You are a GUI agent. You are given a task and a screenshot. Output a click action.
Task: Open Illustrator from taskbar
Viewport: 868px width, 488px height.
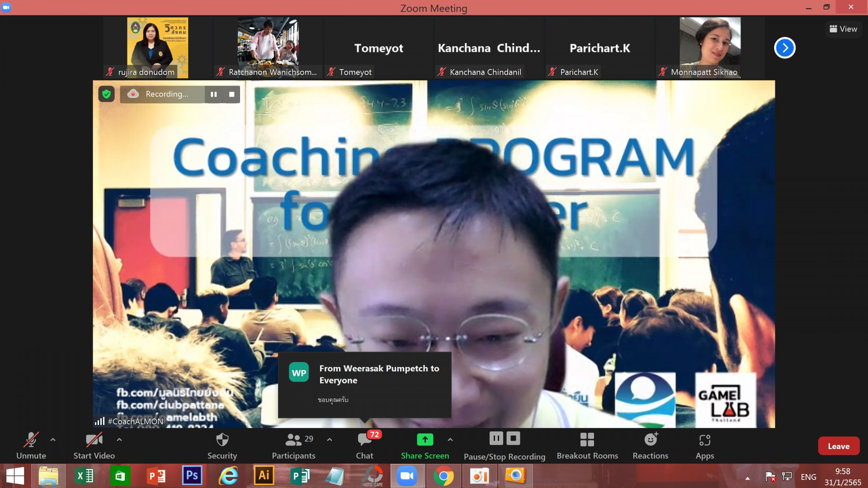(x=264, y=476)
